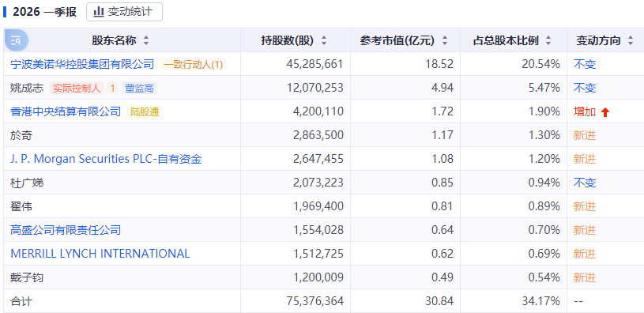Click total share count 75,376,364
This screenshot has height=313, width=644.
click(314, 301)
